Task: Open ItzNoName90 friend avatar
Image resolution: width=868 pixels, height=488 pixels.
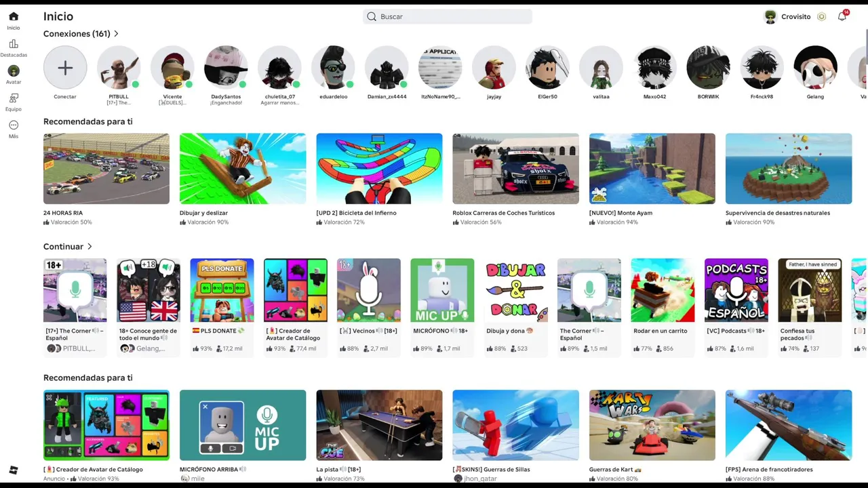Action: 440,68
